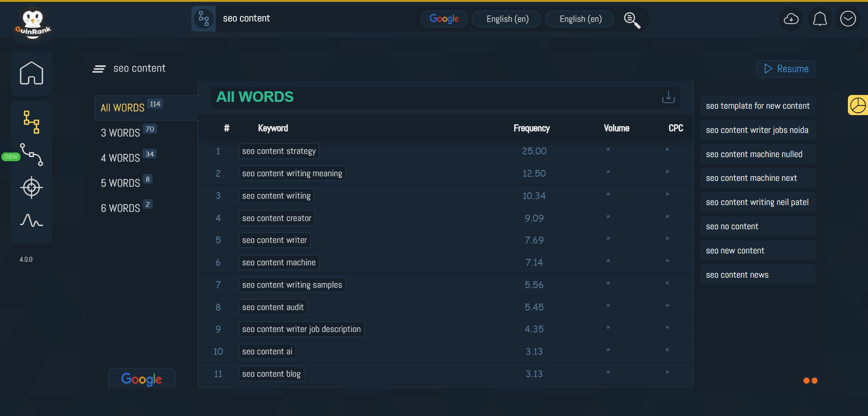
Task: Sort by the Frequency column header
Action: 531,128
